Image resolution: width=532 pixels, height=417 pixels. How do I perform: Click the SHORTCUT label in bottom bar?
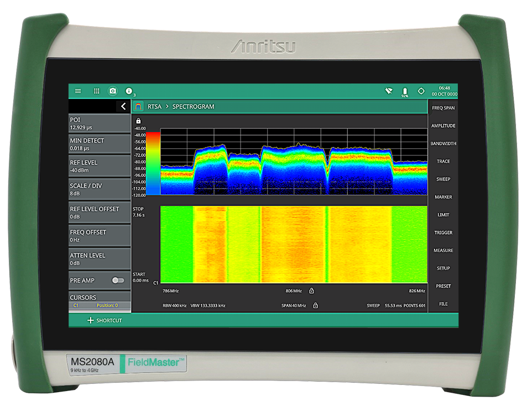109,320
